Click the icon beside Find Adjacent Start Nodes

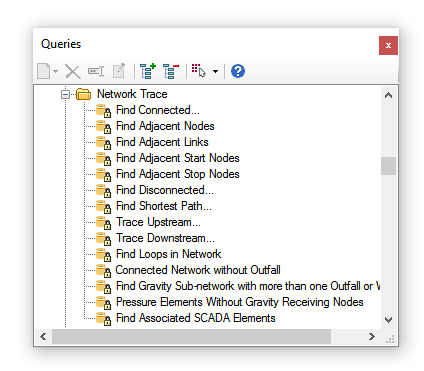click(103, 159)
